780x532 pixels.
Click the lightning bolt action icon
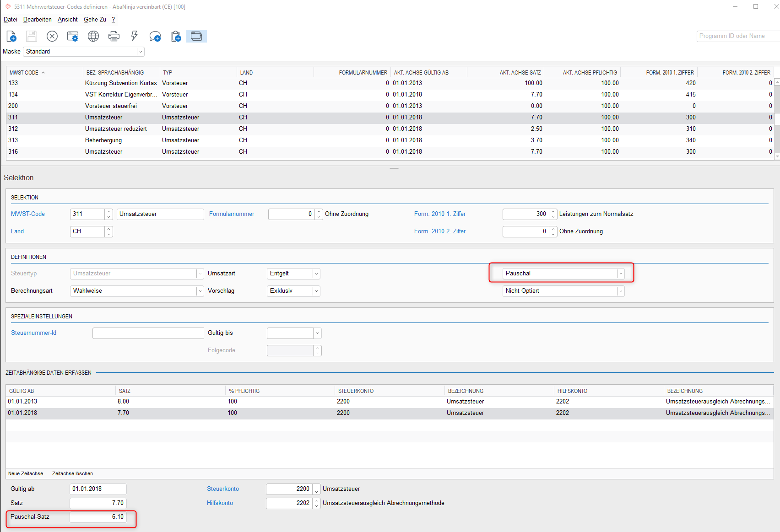point(135,36)
